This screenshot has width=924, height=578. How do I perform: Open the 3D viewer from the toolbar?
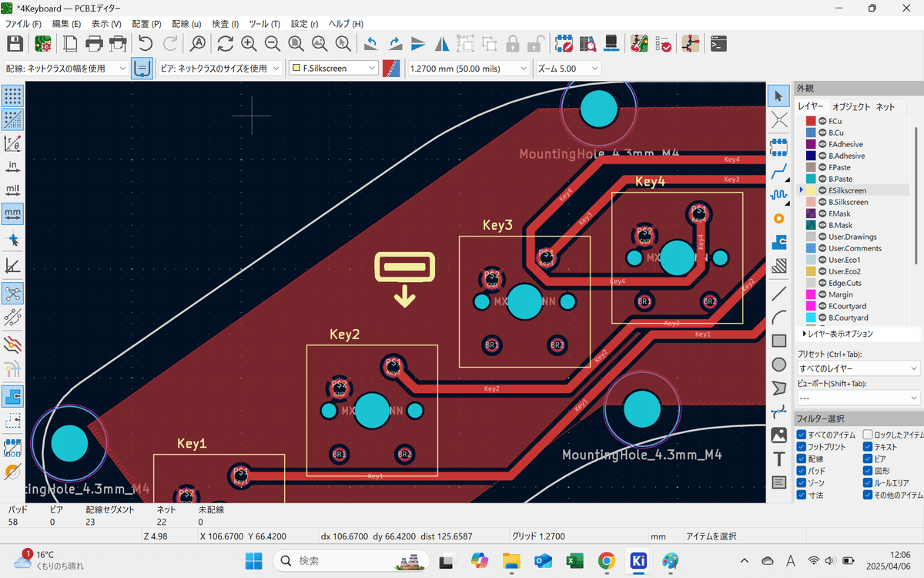click(x=611, y=44)
